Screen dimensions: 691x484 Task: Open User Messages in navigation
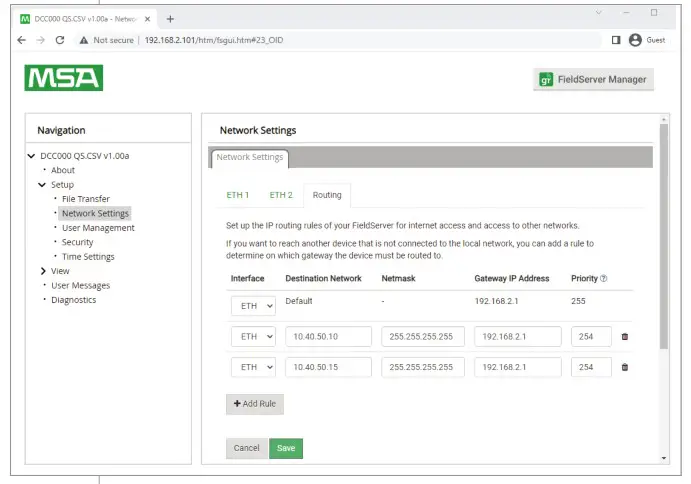pos(80,286)
